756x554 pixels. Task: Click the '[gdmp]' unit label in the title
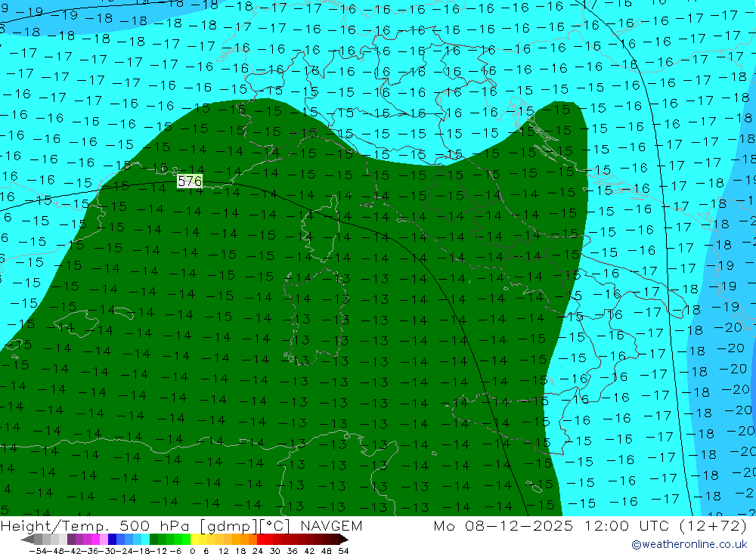pyautogui.click(x=229, y=526)
